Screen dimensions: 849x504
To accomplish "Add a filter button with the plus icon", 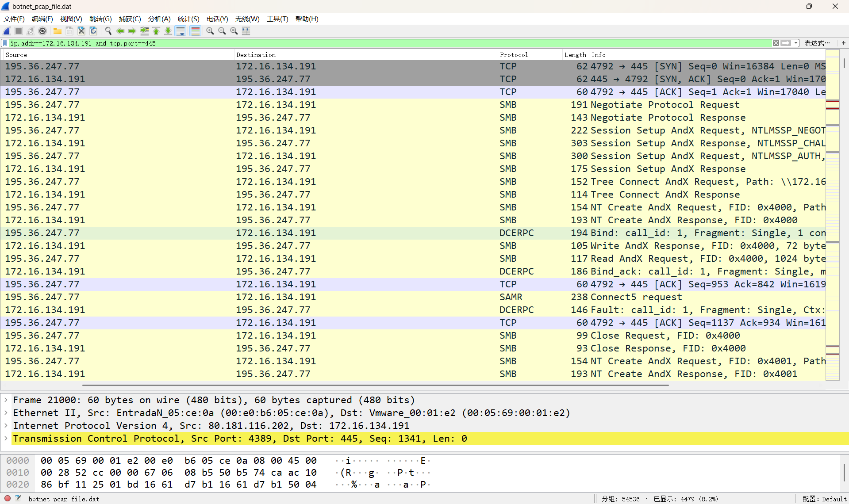I will [x=844, y=43].
